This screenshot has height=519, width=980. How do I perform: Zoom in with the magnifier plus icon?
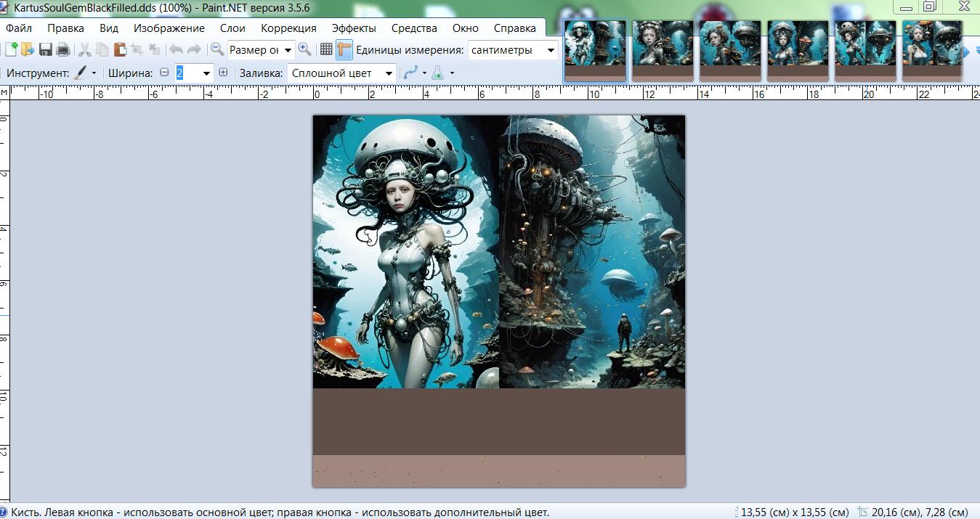click(305, 49)
